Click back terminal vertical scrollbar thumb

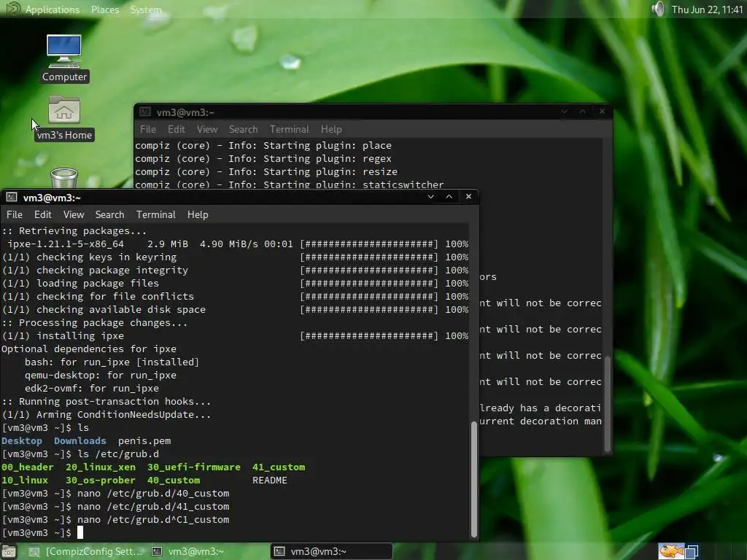[x=608, y=403]
